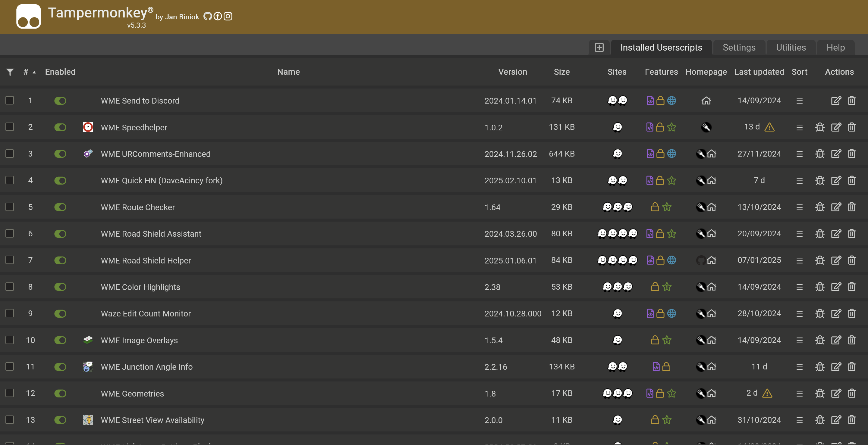Select the checkbox for WME Color Highlights

pyautogui.click(x=10, y=287)
